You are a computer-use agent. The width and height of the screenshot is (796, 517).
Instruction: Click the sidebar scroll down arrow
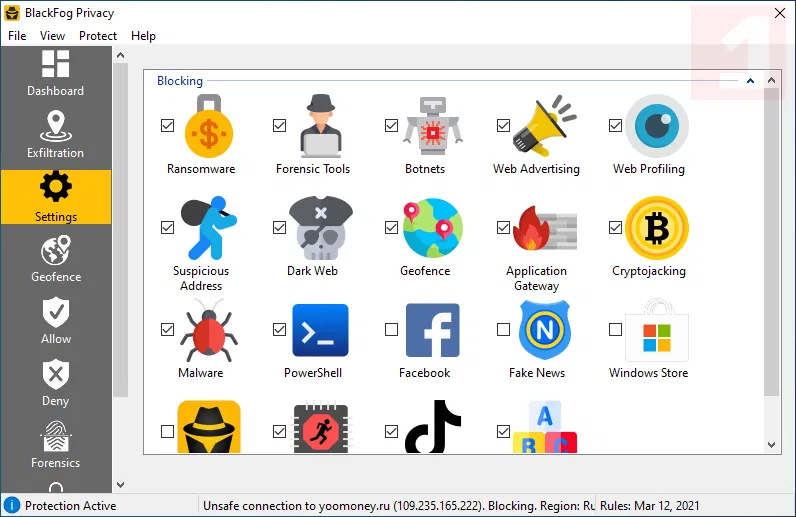(120, 484)
